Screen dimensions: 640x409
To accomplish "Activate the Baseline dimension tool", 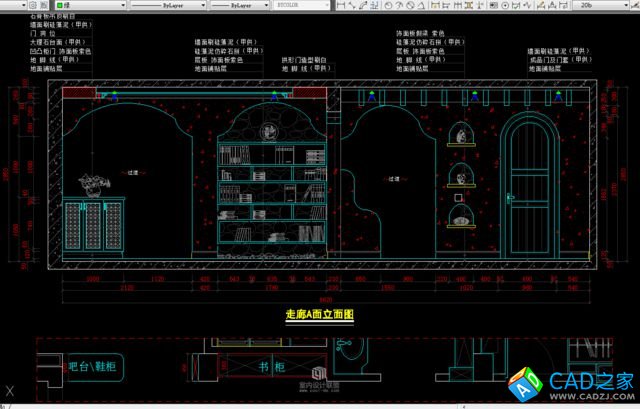I will click(x=446, y=5).
